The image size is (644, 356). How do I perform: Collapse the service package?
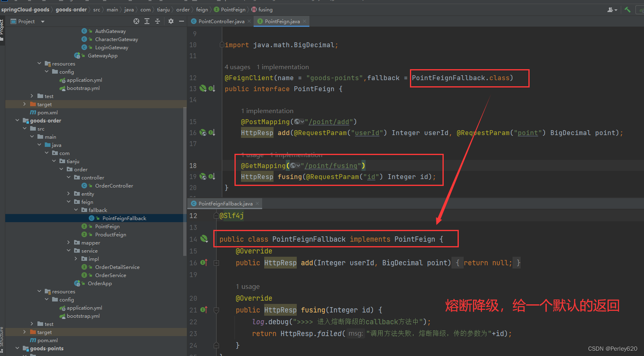[68, 251]
